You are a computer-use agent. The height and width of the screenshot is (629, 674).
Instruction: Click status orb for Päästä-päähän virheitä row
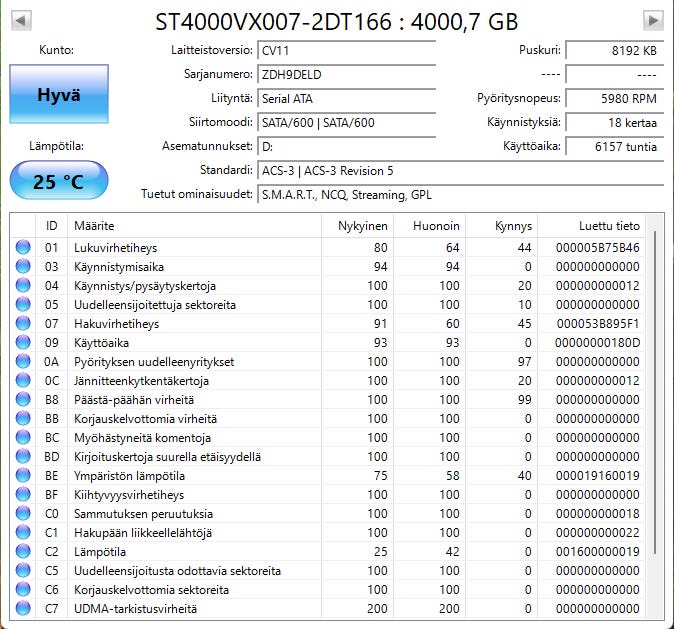tap(23, 399)
